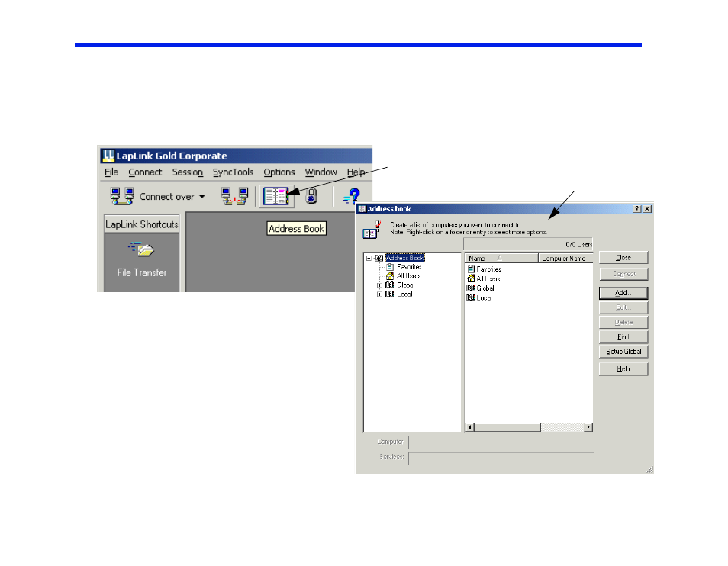The width and height of the screenshot is (728, 566).
Task: Open the Address Book toolbar icon
Action: [x=276, y=196]
